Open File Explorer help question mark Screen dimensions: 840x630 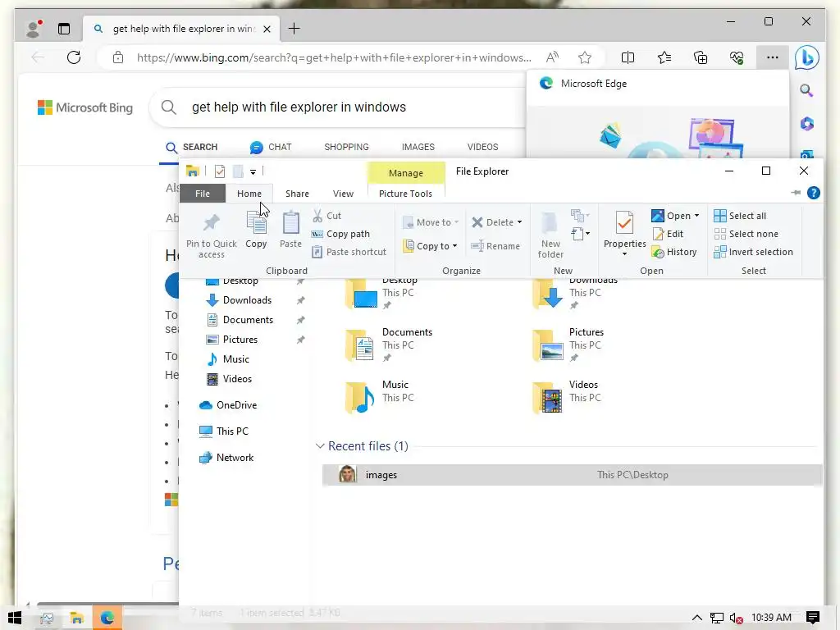[x=813, y=193]
